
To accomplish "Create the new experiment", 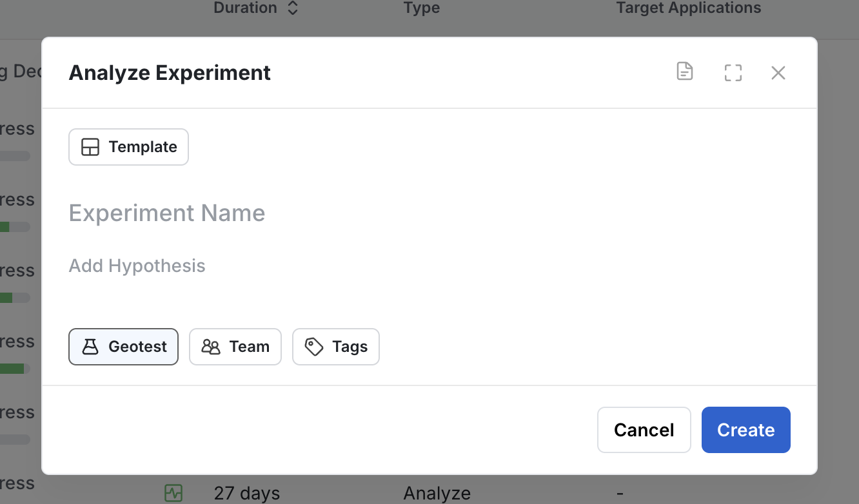I will (x=745, y=429).
